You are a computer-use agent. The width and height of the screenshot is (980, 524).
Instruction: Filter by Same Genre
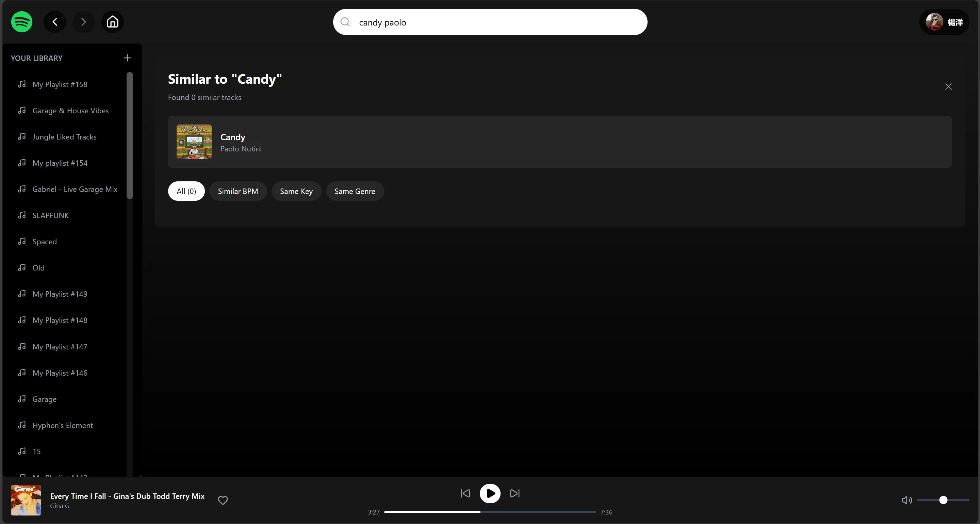[x=355, y=191]
